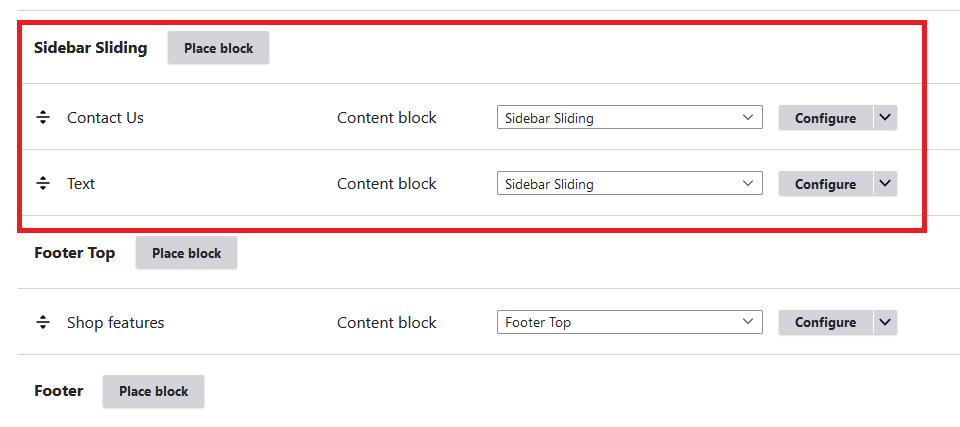The width and height of the screenshot is (960, 427).
Task: Select the Text block name
Action: [81, 184]
